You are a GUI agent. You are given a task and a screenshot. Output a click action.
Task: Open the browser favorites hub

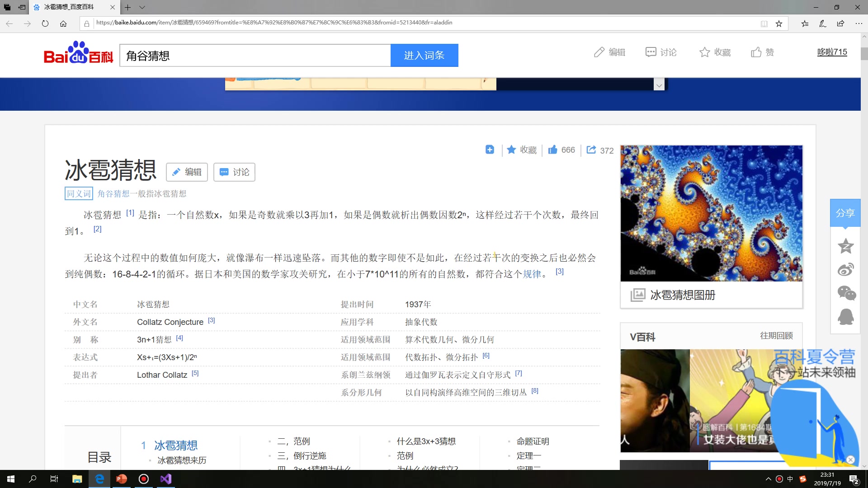point(805,23)
